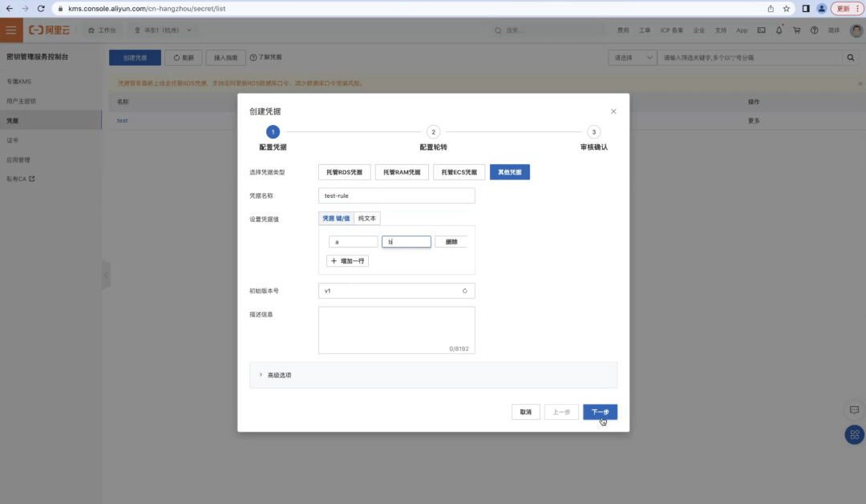Open the shopping cart icon
This screenshot has height=504, width=866.
(x=796, y=30)
